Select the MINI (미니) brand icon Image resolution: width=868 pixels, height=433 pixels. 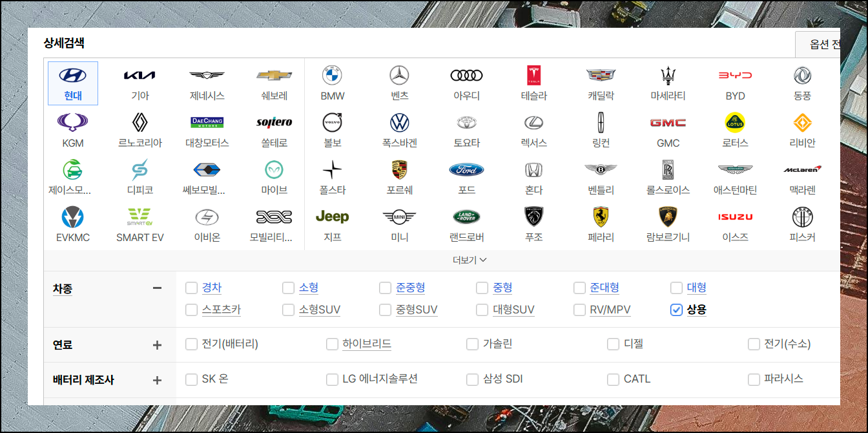click(x=400, y=217)
